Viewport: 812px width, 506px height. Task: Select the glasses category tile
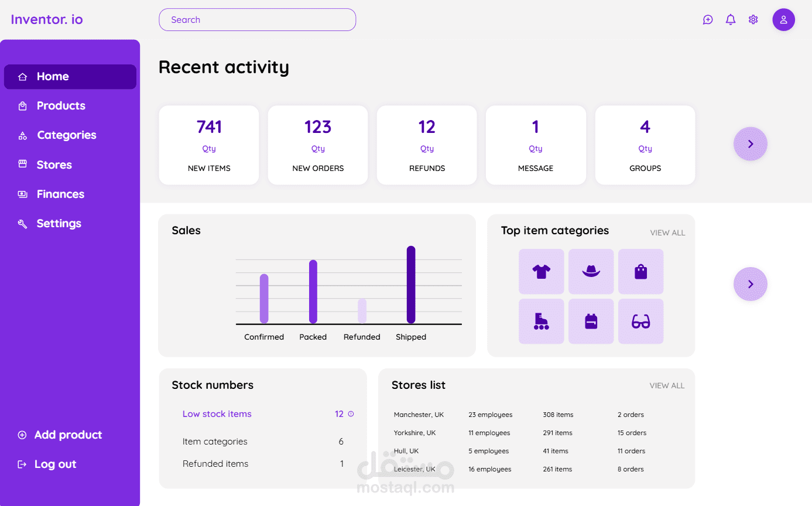[641, 322]
